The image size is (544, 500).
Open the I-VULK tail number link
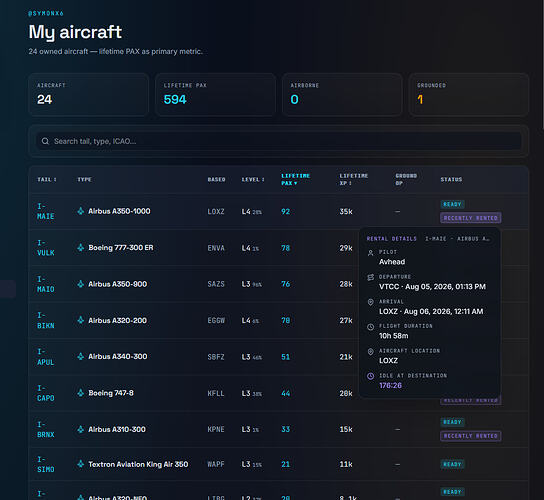pos(45,248)
